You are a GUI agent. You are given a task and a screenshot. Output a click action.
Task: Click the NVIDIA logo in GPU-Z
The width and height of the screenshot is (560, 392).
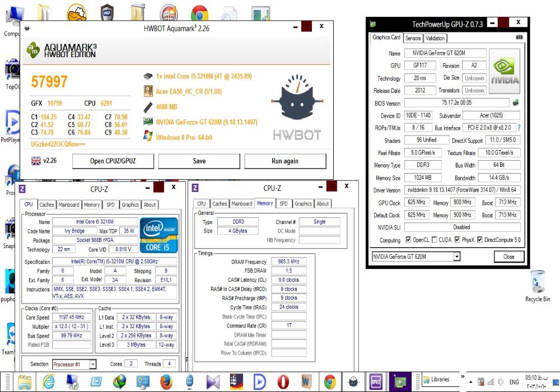click(x=505, y=72)
